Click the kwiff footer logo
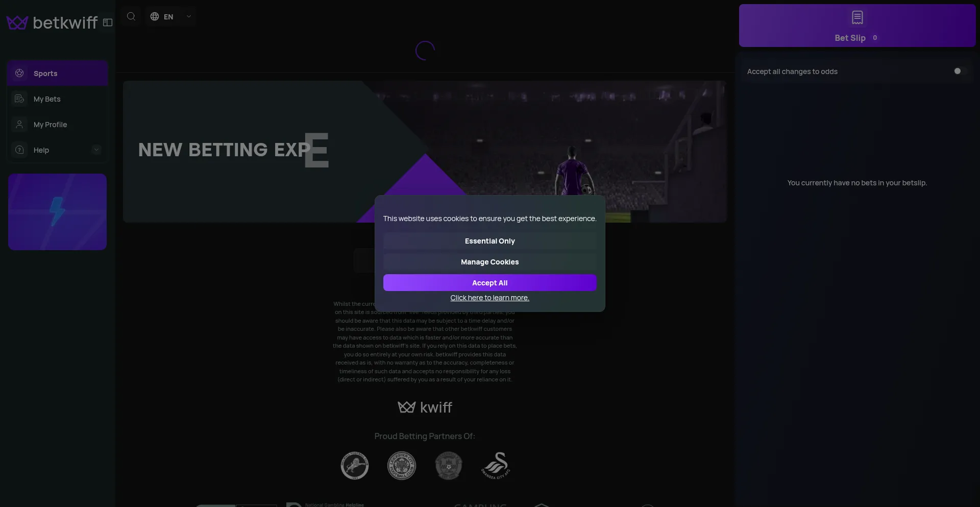This screenshot has width=980, height=507. [x=425, y=407]
